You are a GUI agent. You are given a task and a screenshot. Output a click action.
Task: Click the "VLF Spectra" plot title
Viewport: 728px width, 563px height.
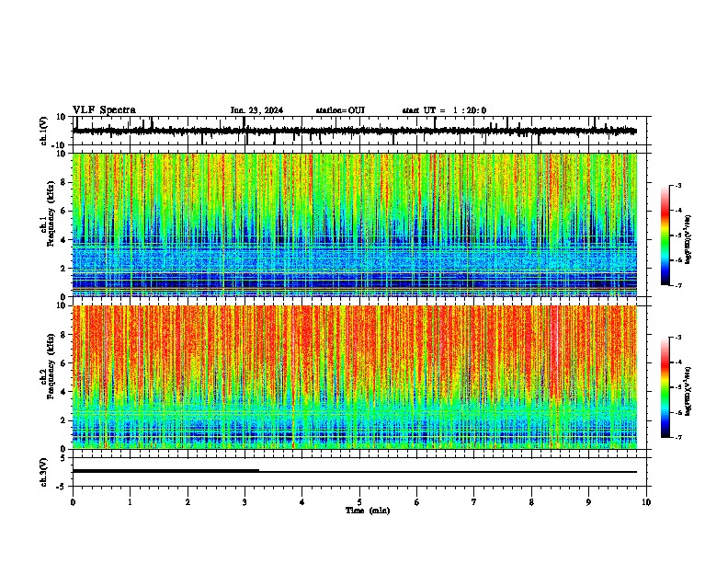point(104,110)
